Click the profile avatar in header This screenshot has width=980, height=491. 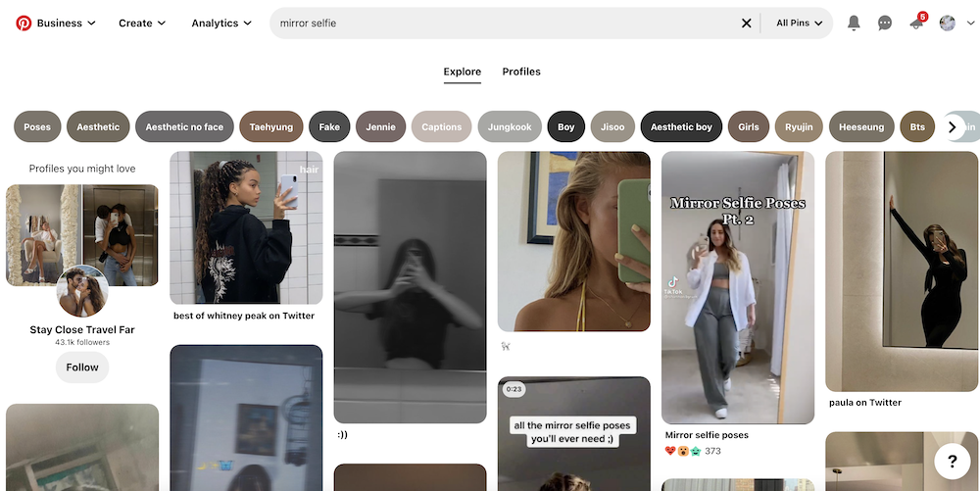(947, 23)
